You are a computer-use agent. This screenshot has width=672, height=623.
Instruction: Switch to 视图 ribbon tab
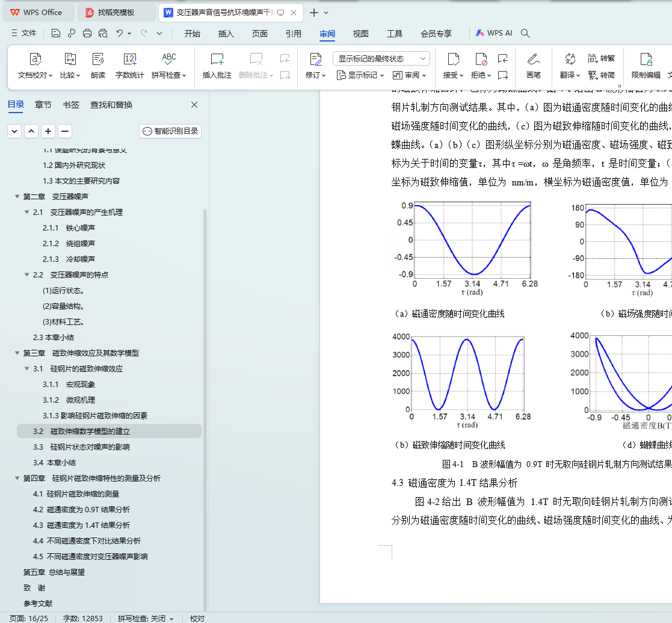click(x=361, y=34)
